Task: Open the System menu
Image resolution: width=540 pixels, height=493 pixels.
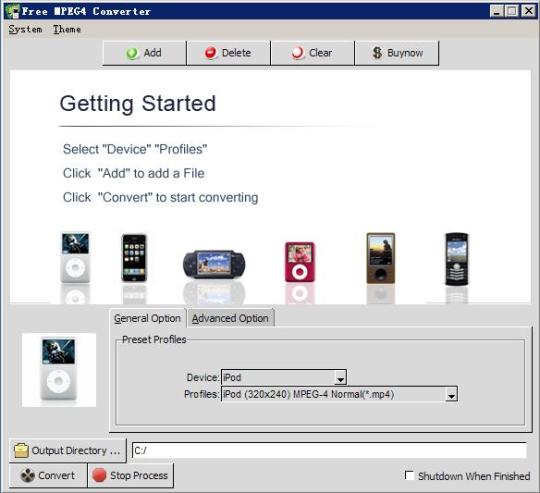Action: tap(25, 29)
